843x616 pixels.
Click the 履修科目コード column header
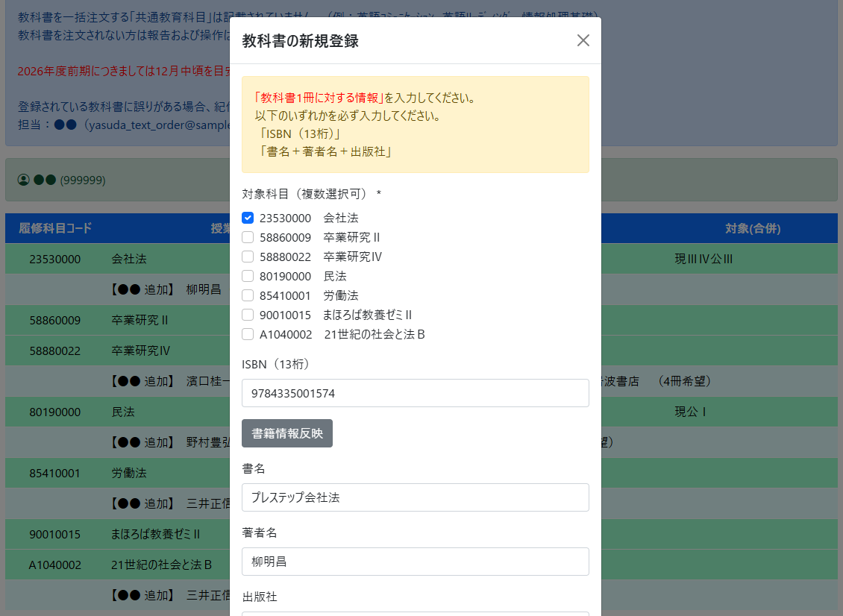pyautogui.click(x=55, y=228)
